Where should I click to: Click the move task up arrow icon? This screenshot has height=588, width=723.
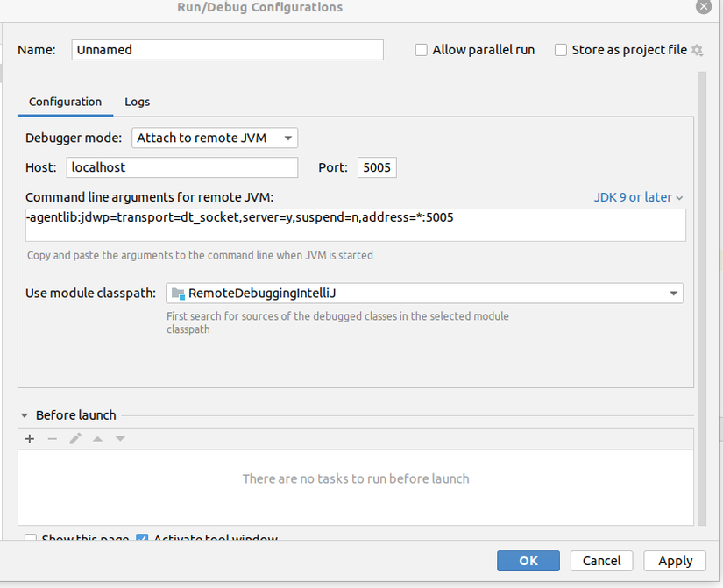point(98,439)
